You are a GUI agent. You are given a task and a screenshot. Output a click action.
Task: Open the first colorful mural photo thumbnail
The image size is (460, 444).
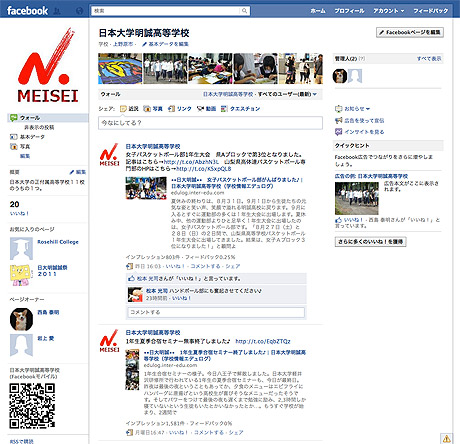[120, 69]
